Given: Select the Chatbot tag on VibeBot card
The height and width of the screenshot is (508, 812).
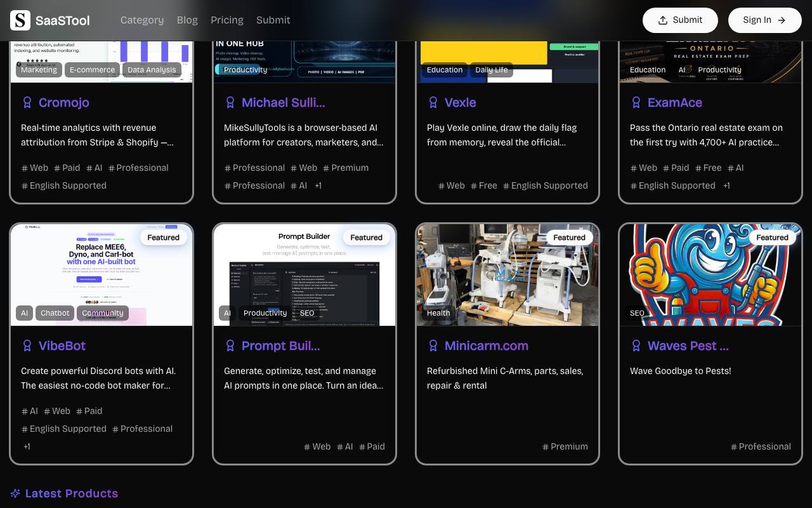Looking at the screenshot, I should pos(55,313).
